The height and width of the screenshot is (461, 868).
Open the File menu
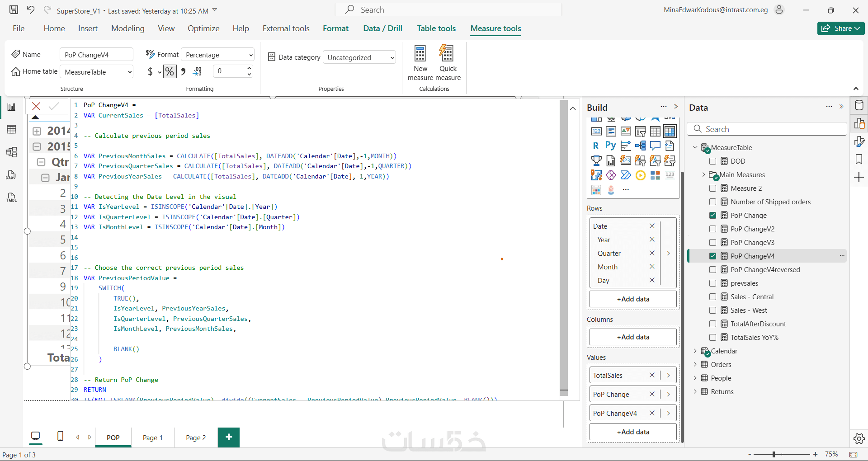tap(19, 28)
